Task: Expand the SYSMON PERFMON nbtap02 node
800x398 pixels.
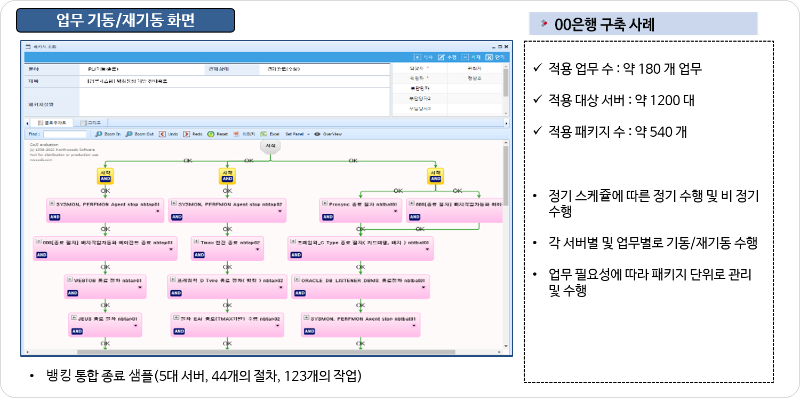Action: tap(173, 203)
